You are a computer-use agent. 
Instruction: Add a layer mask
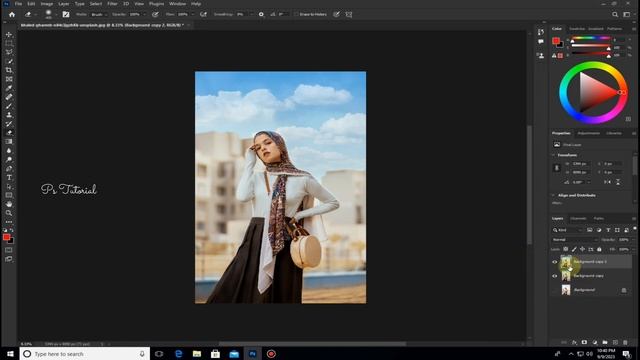[x=584, y=342]
